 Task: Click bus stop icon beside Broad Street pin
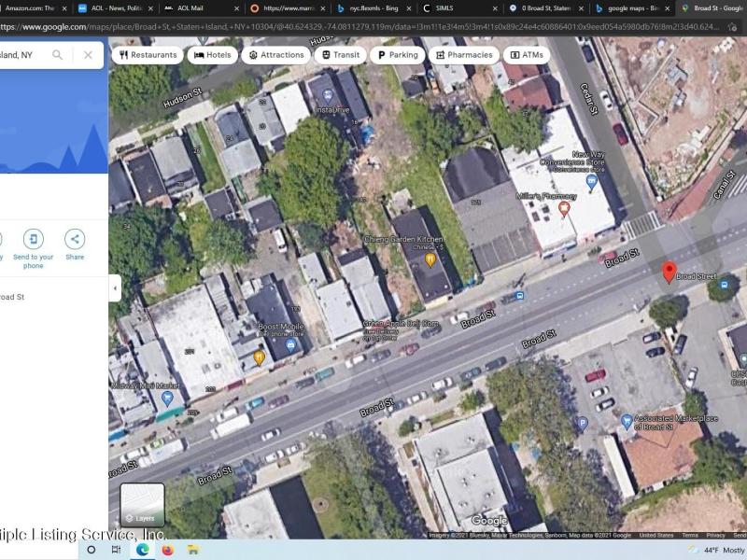725,285
